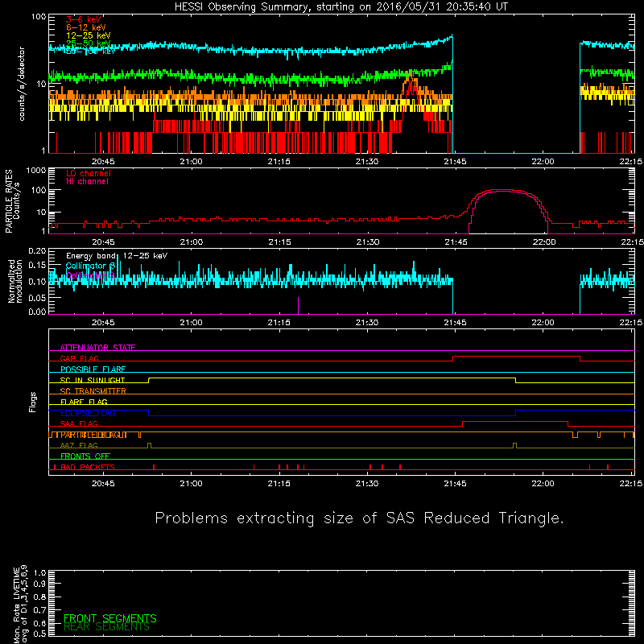Select the orange '6-12 keV' legend label
The height and width of the screenshot is (644, 644).
(86, 27)
